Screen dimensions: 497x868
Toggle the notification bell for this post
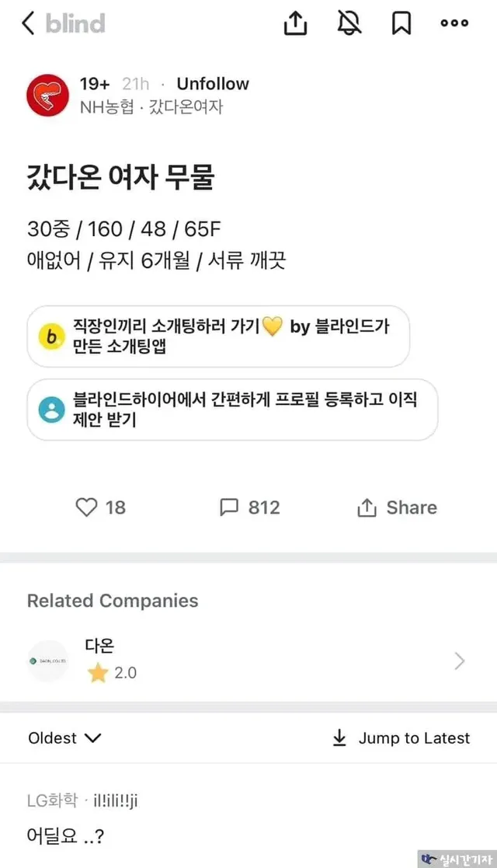349,23
